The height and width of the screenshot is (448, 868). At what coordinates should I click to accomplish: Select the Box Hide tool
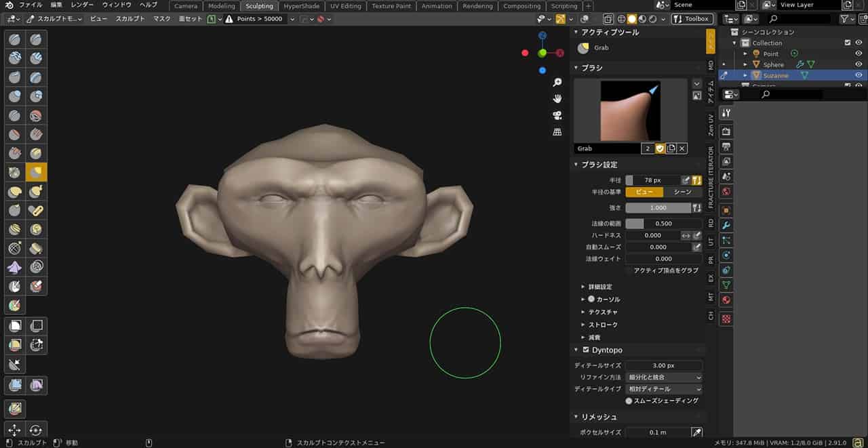(36, 327)
